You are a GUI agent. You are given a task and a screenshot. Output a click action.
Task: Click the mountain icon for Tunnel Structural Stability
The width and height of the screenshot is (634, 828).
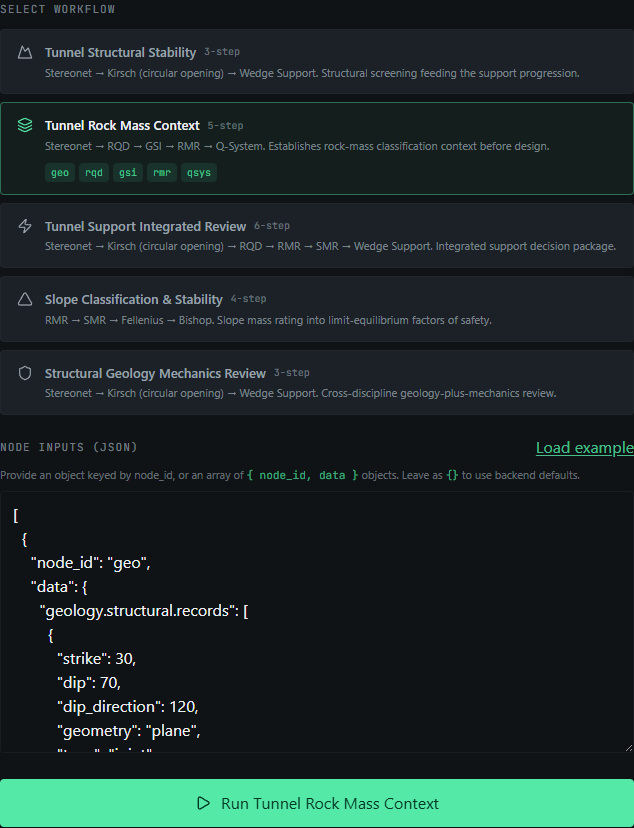pos(25,52)
